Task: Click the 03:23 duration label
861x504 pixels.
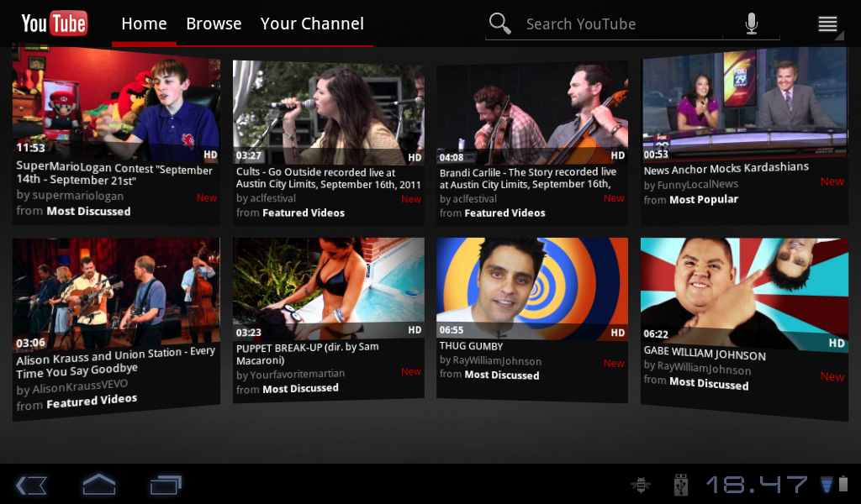Action: point(249,333)
